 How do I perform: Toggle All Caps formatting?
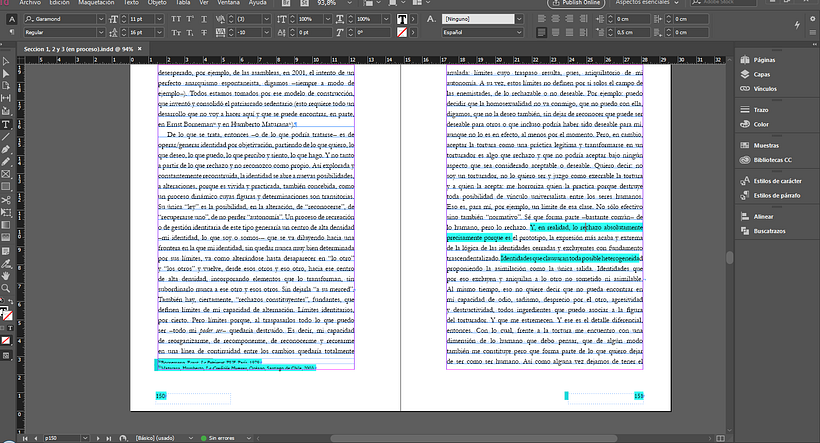pos(176,19)
